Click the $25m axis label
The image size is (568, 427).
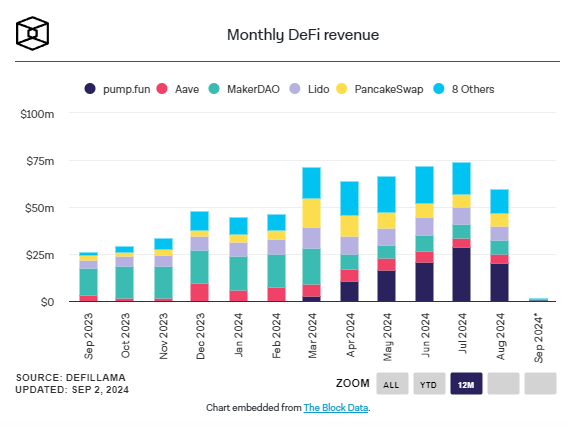[x=40, y=255]
